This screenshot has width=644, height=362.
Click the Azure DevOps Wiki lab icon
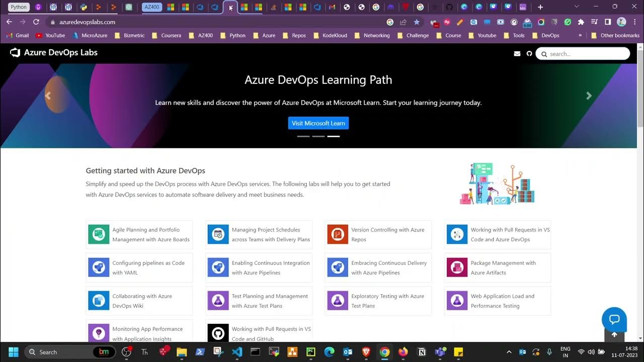coord(99,301)
